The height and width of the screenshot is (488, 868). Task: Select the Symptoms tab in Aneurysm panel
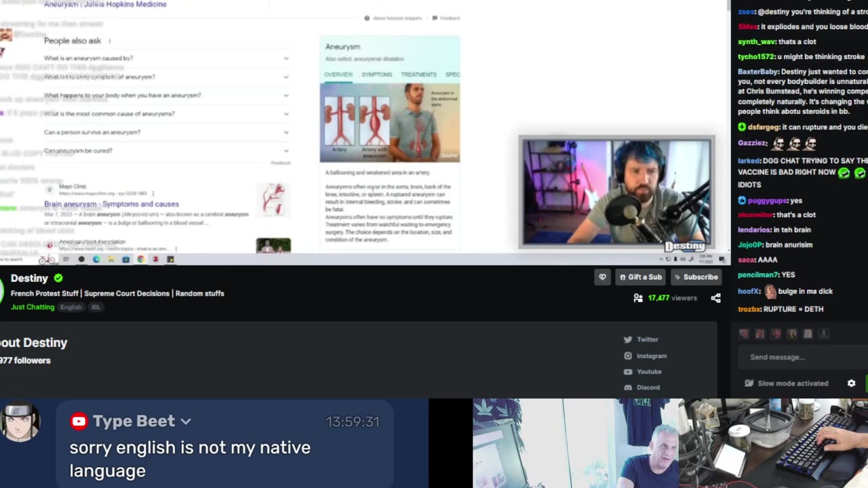click(x=376, y=75)
